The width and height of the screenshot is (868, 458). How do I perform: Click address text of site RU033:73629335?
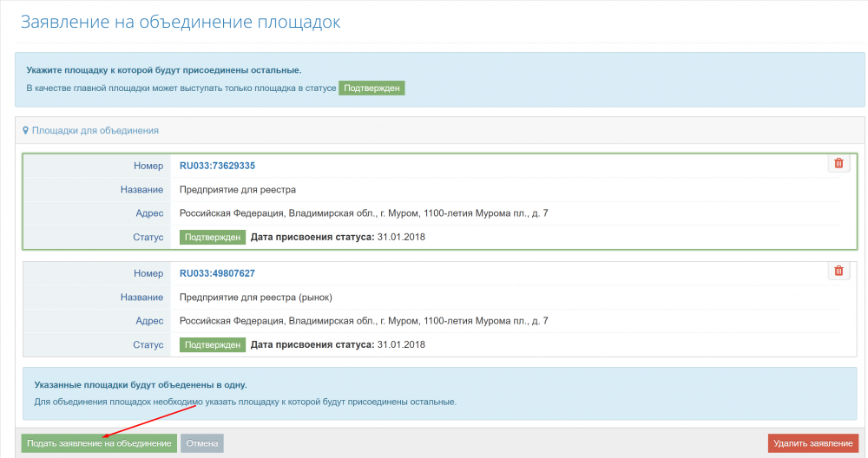coord(363,213)
